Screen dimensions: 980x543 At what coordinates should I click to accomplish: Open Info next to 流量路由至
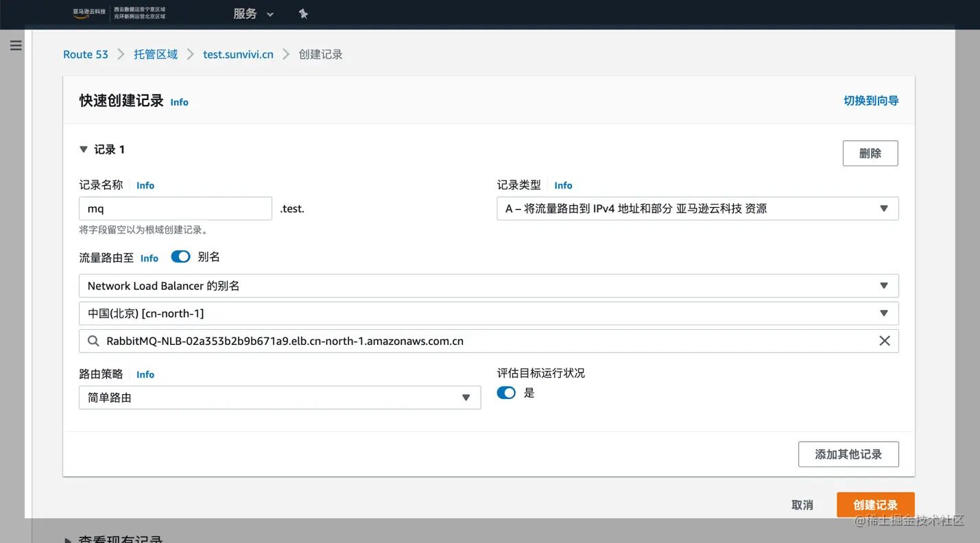click(x=150, y=258)
